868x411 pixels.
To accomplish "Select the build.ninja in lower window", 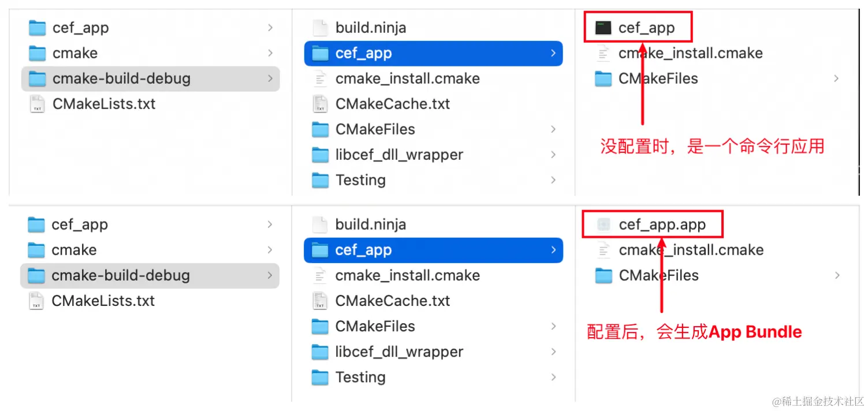I will tap(370, 224).
